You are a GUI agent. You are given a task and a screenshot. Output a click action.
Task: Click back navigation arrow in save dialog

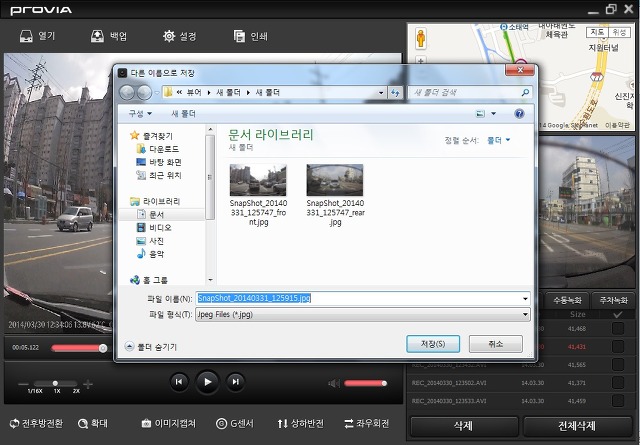(127, 93)
